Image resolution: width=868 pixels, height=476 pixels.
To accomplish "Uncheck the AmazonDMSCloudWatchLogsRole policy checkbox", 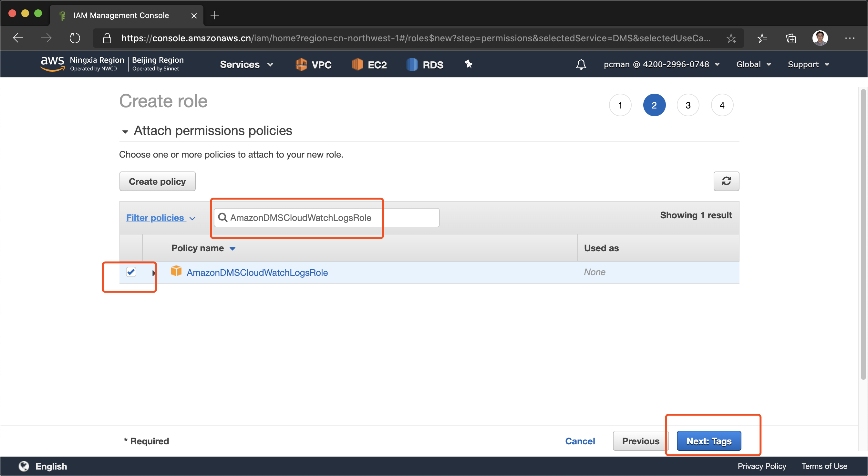I will click(131, 272).
